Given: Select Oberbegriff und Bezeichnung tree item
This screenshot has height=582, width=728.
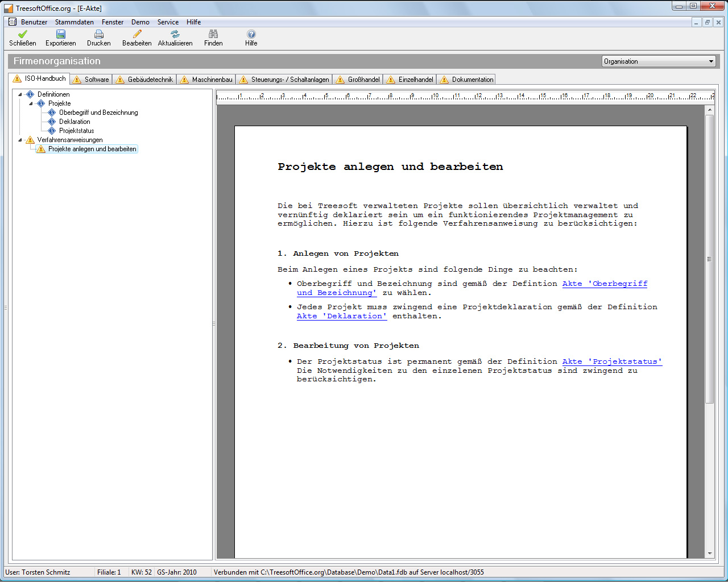Looking at the screenshot, I should coord(98,113).
